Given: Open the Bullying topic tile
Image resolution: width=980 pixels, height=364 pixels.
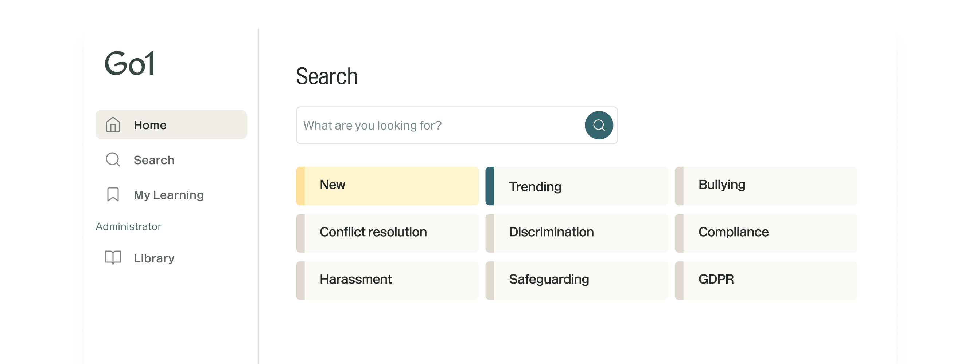Looking at the screenshot, I should 766,186.
